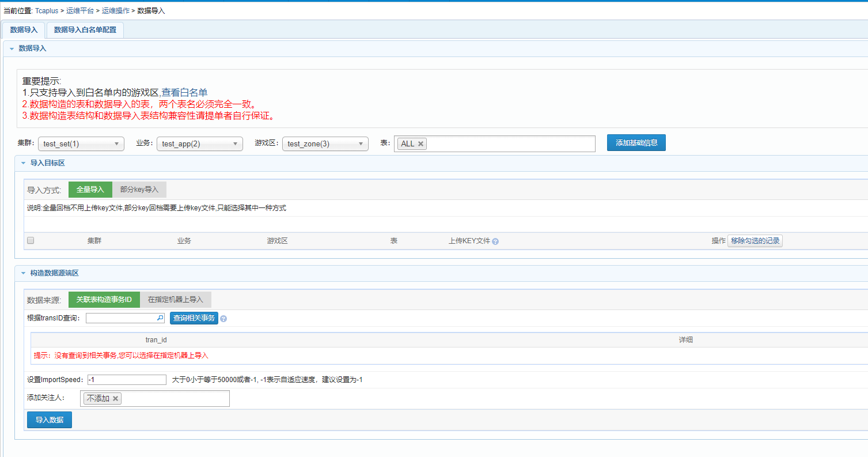Image resolution: width=868 pixels, height=457 pixels.
Task: Click the search magnifier in transID field
Action: click(x=160, y=318)
